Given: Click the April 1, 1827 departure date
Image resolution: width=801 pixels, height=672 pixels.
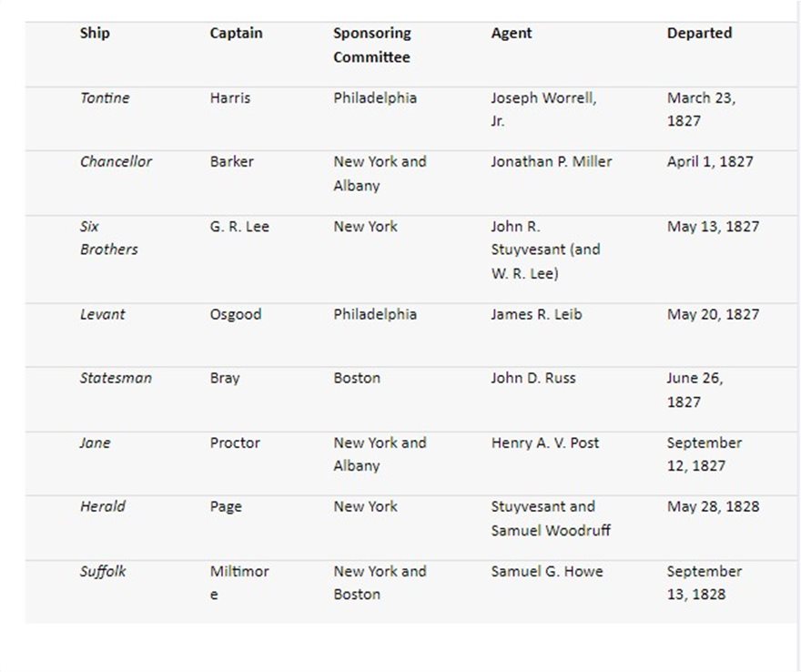Looking at the screenshot, I should tap(710, 161).
